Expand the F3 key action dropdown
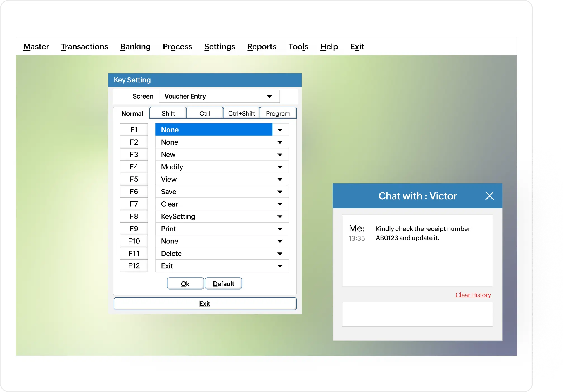Image resolution: width=563 pixels, height=392 pixels. 280,154
